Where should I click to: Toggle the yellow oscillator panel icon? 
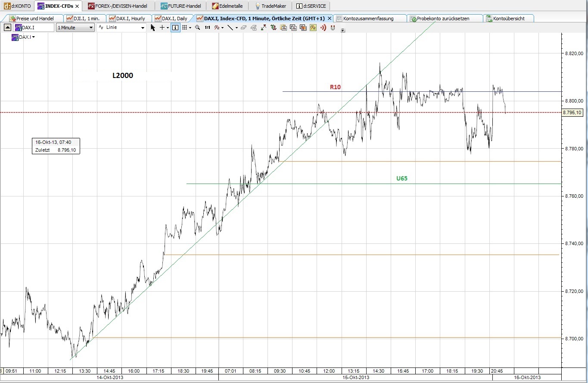pos(312,27)
